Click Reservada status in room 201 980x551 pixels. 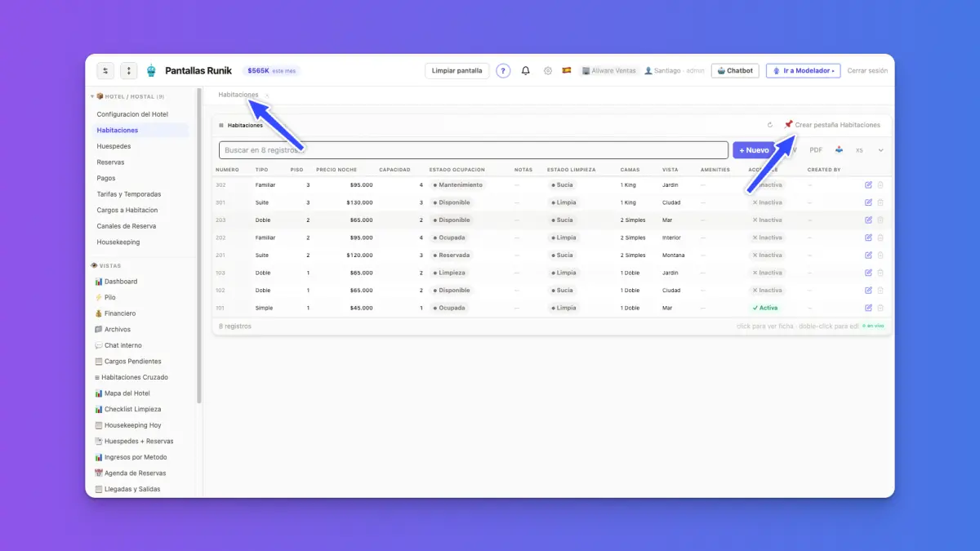452,256
